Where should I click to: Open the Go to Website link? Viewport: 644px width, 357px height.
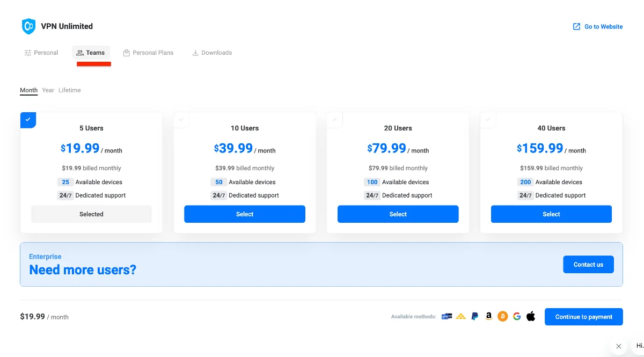pyautogui.click(x=598, y=26)
